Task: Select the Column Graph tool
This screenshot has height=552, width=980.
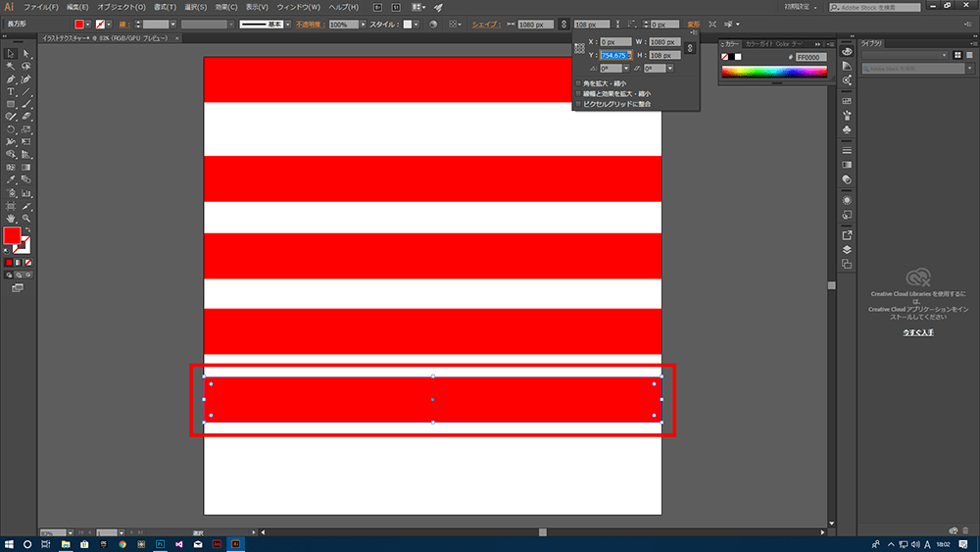Action: tap(26, 193)
